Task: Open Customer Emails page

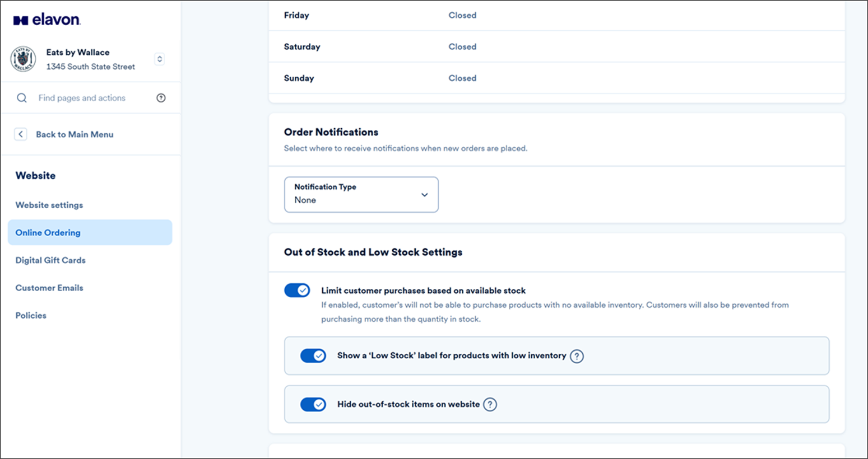Action: [49, 288]
